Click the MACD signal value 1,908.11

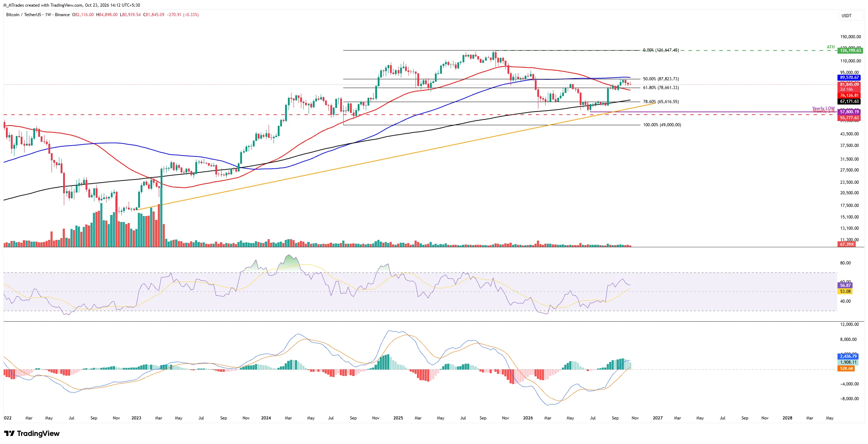(x=848, y=362)
